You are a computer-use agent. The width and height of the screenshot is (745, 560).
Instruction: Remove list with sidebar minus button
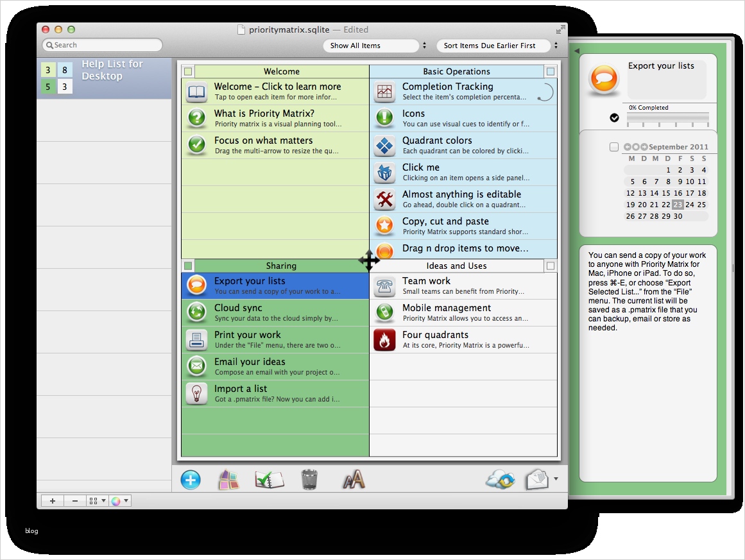click(x=75, y=500)
